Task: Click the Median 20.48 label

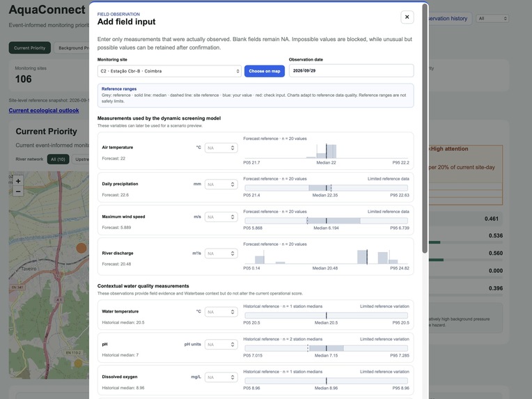Action: coord(325,268)
